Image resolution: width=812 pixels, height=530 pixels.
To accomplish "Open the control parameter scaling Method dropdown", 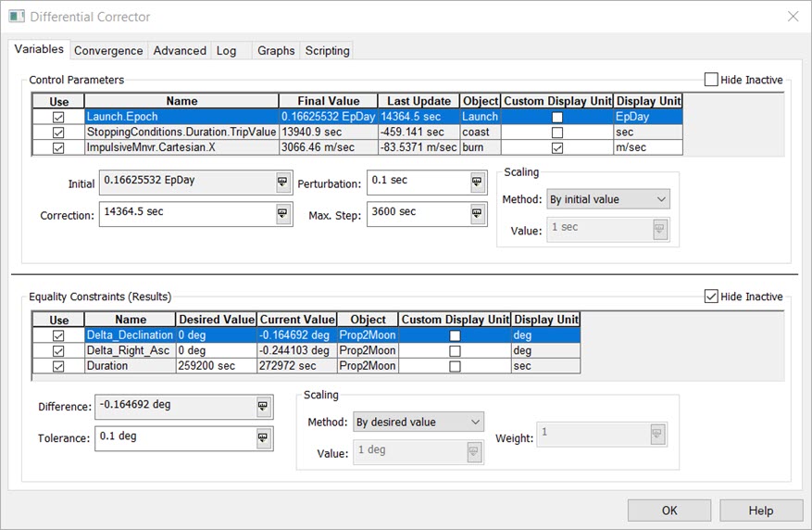I will click(x=607, y=199).
